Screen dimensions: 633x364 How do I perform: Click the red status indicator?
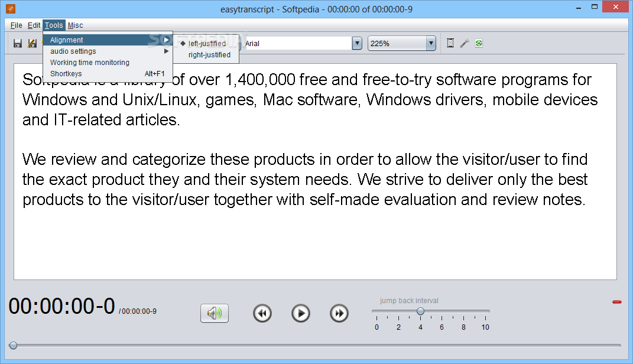(x=616, y=302)
